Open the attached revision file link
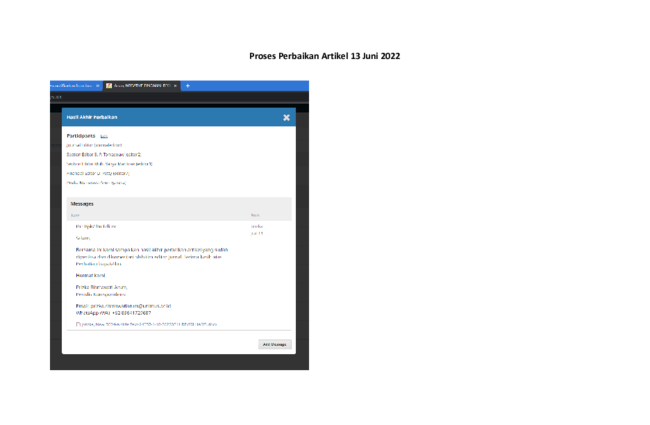Screen dimensions: 650x425 tap(149, 324)
